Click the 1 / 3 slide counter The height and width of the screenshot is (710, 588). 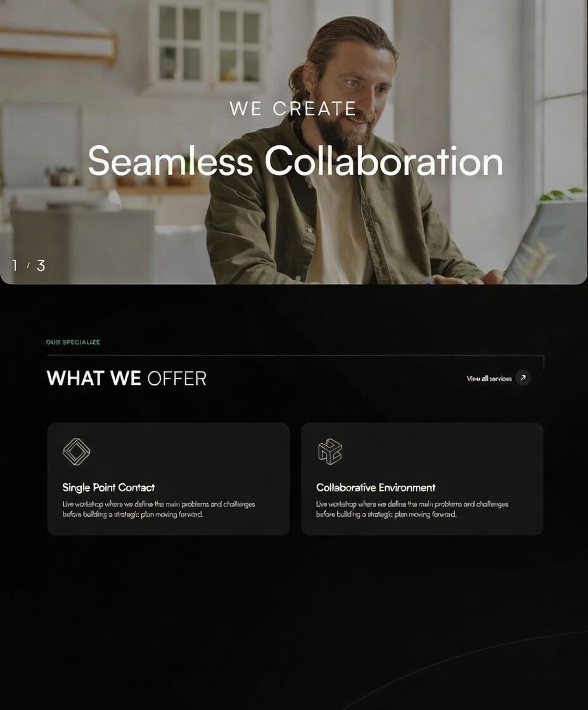click(29, 266)
